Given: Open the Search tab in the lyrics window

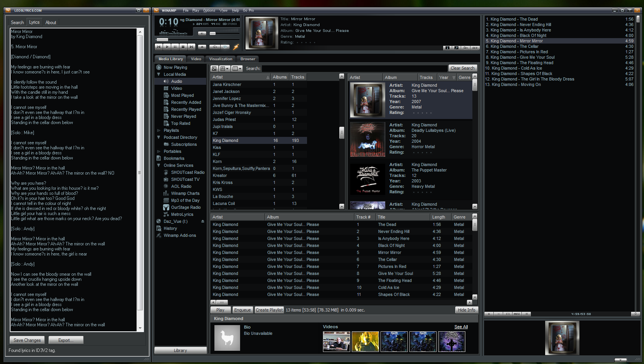Looking at the screenshot, I should click(x=18, y=23).
